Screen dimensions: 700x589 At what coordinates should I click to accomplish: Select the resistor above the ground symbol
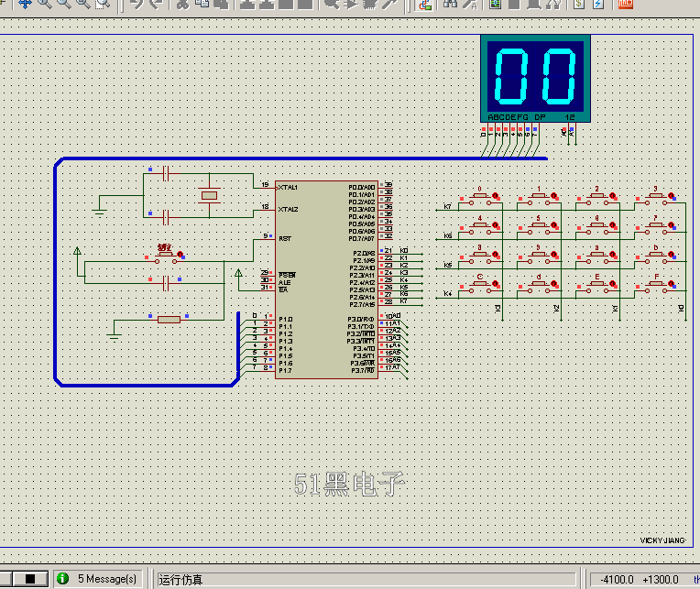[x=169, y=320]
